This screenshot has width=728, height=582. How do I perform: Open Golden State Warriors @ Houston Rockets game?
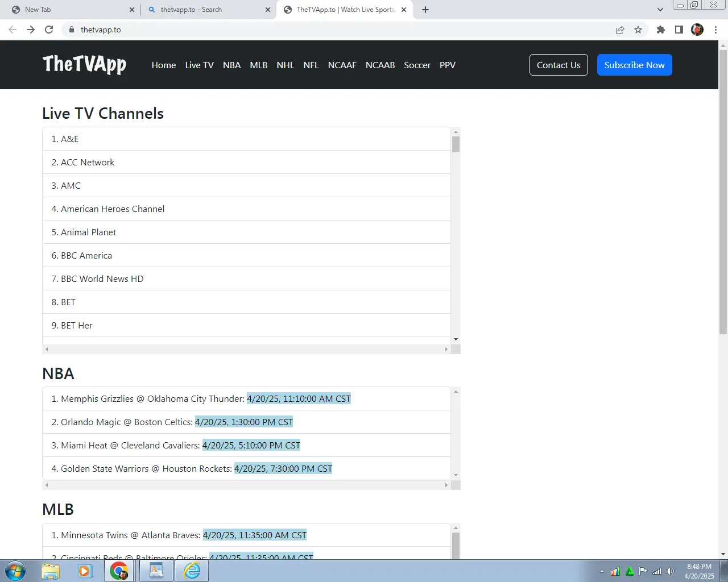pos(246,468)
